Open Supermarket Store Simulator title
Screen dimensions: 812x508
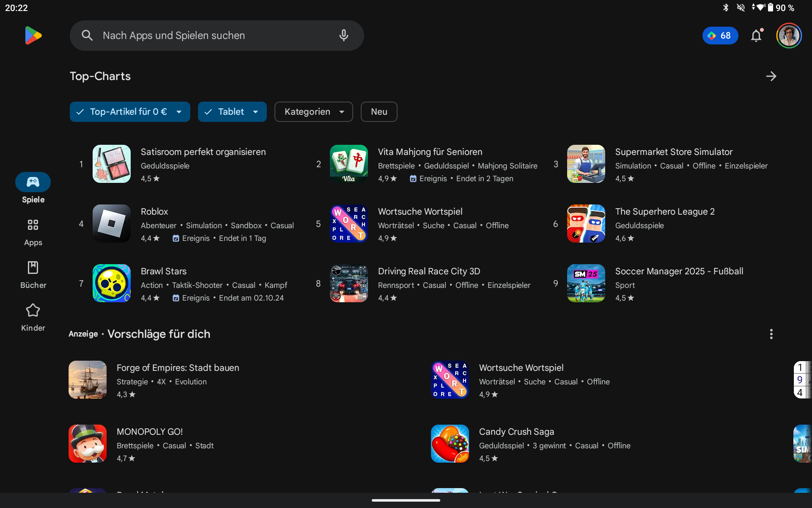674,152
